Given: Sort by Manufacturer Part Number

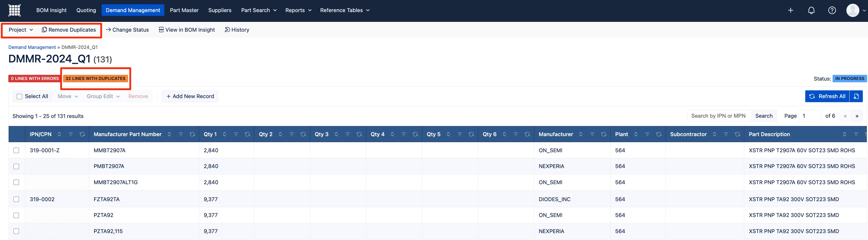Looking at the screenshot, I should (170, 134).
